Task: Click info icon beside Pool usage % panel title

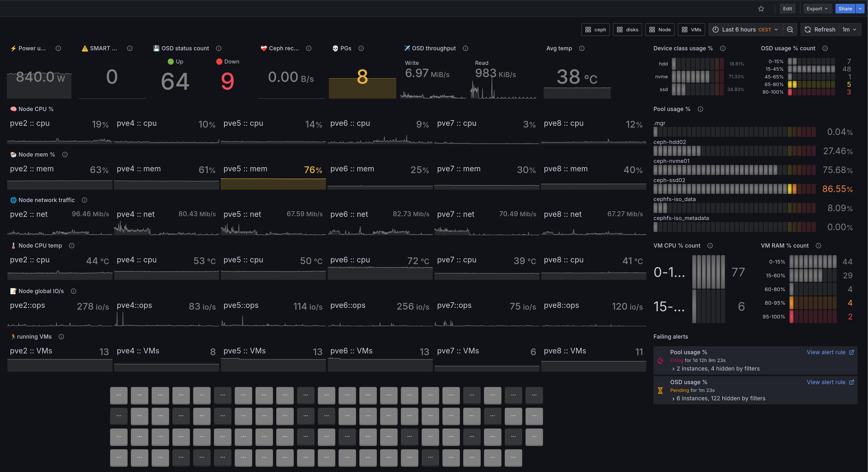Action: 700,109
